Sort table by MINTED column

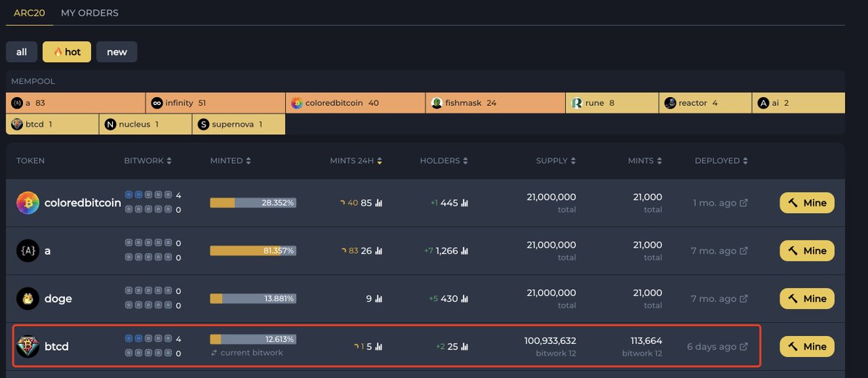click(x=231, y=161)
